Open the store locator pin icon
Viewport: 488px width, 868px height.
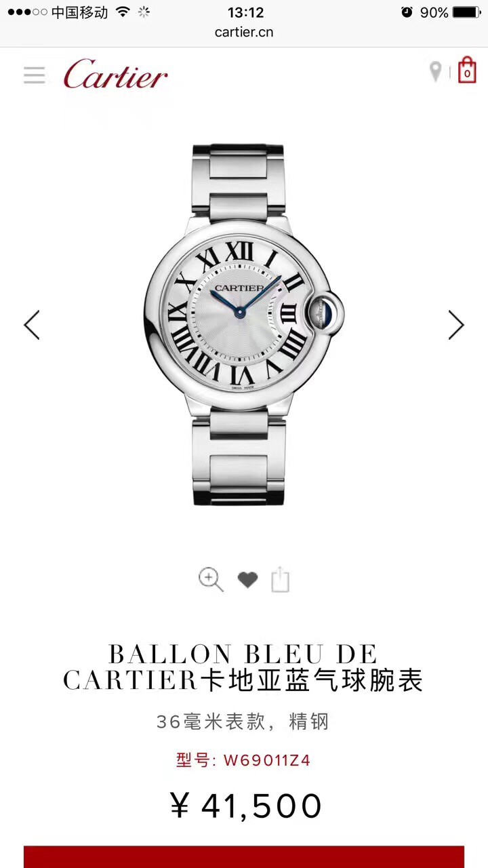(436, 71)
